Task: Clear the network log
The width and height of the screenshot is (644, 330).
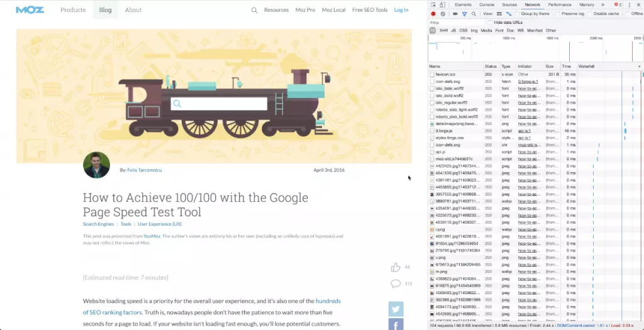Action: (x=443, y=13)
